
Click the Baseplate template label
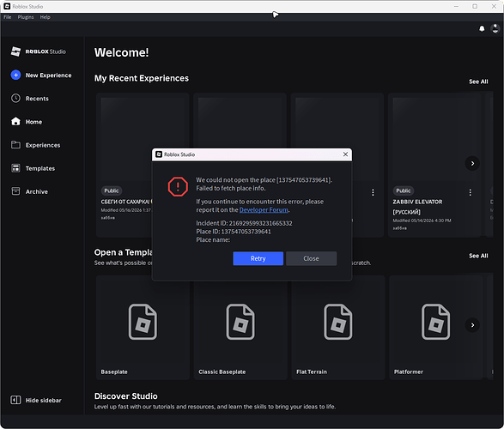click(x=114, y=372)
